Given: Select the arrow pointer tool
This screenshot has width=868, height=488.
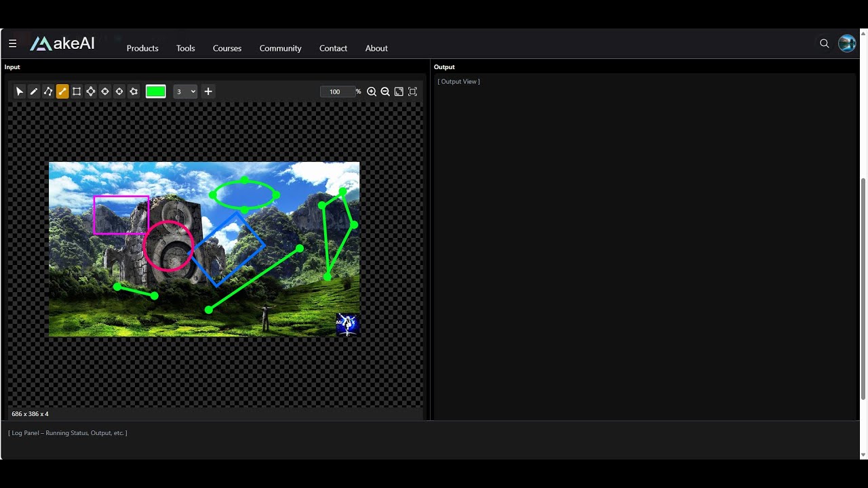Looking at the screenshot, I should pyautogui.click(x=20, y=91).
